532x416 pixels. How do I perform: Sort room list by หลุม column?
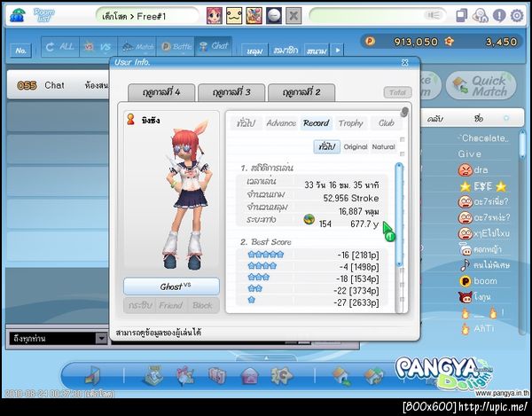pyautogui.click(x=254, y=51)
